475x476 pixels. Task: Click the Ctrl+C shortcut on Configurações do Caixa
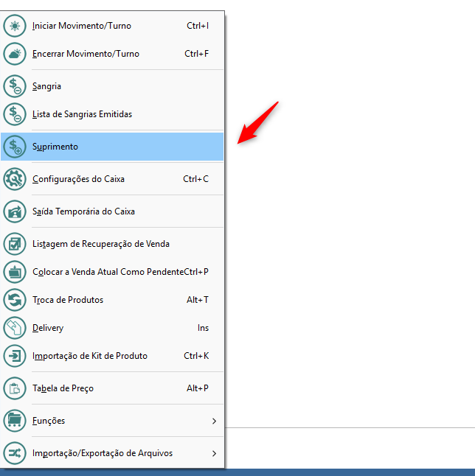pyautogui.click(x=195, y=179)
